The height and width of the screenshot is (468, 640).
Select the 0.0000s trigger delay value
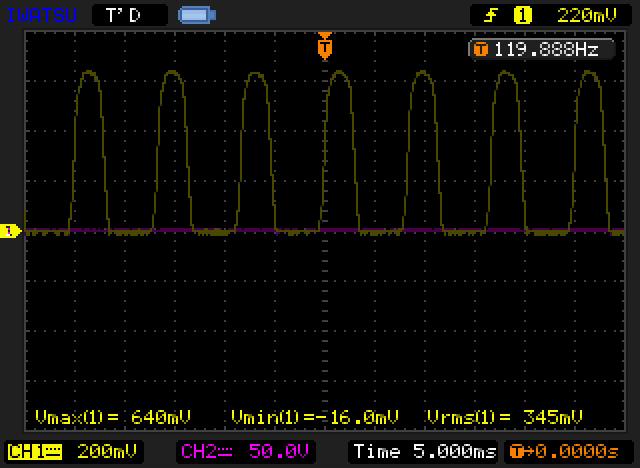coord(577,452)
